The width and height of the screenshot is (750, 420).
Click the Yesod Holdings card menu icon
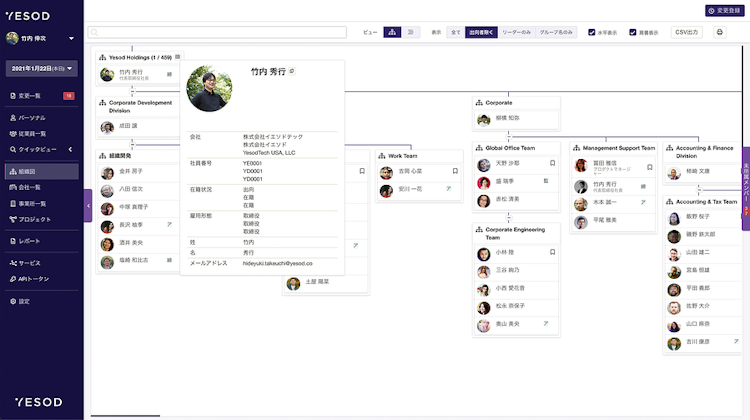(177, 57)
